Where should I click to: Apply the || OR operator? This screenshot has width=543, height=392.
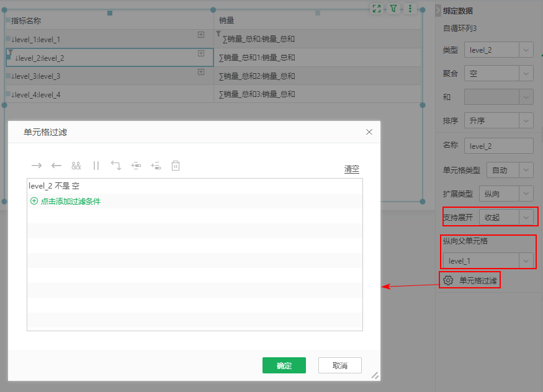96,166
